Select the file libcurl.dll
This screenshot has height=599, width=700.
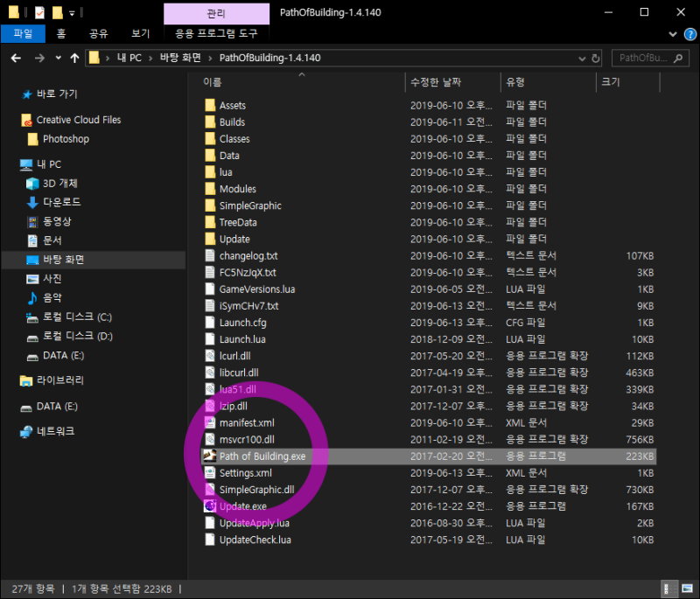point(239,373)
